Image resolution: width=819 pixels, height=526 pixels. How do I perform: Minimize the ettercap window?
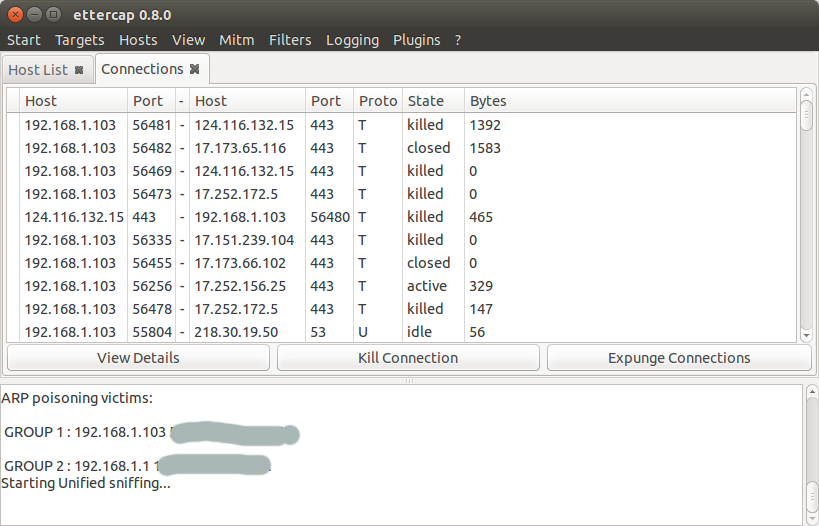click(x=34, y=15)
